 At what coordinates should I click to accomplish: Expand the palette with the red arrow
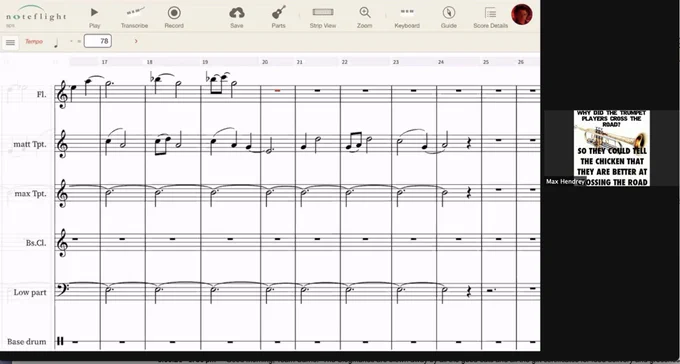136,41
